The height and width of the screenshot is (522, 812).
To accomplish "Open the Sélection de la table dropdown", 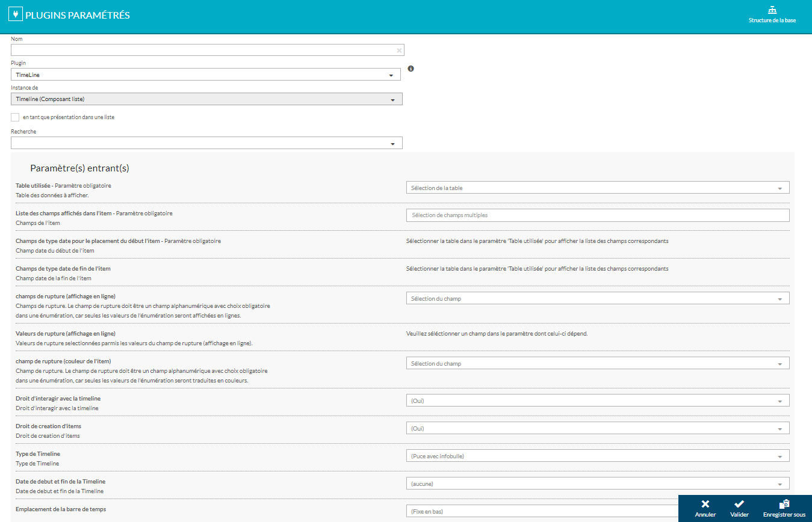I will (597, 188).
